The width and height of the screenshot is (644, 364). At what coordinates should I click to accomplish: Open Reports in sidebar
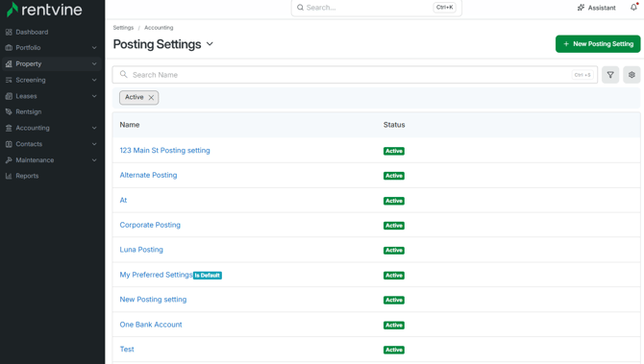(x=27, y=176)
